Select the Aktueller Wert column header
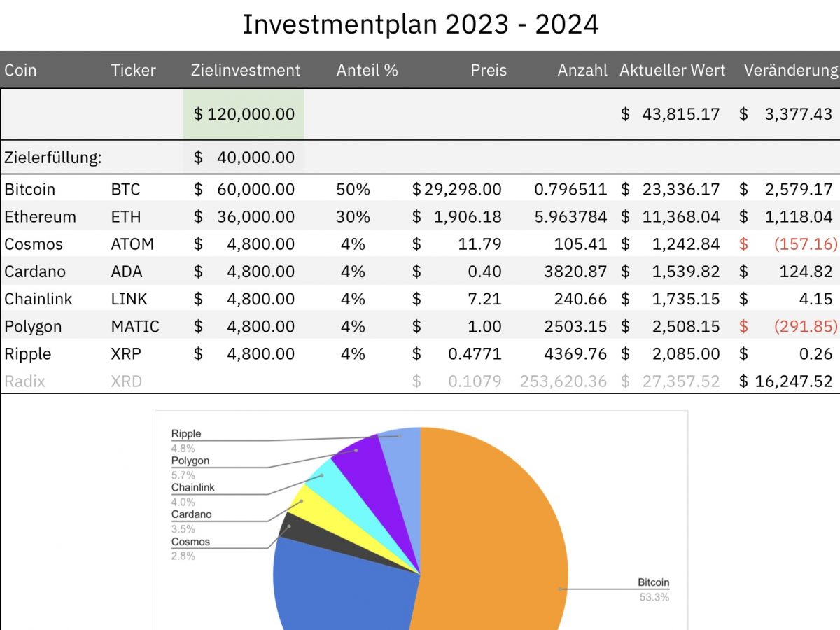Viewport: 840px width, 630px height. 673,70
